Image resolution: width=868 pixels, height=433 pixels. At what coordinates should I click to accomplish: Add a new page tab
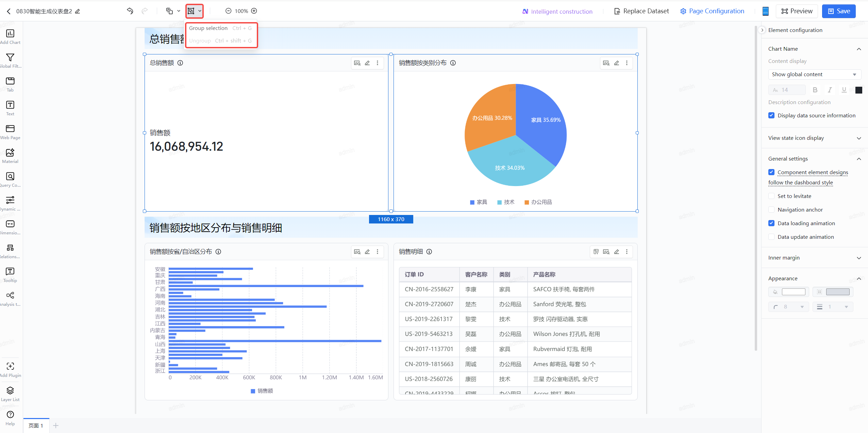pyautogui.click(x=56, y=426)
